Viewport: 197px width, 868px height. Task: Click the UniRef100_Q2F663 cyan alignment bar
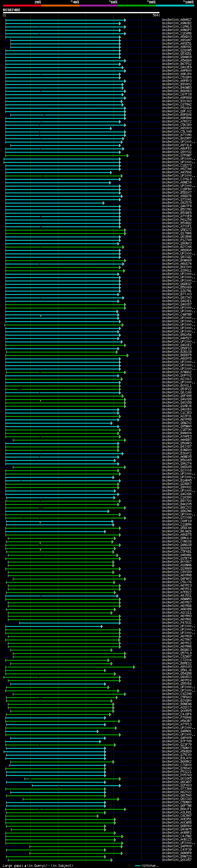(76, 785)
